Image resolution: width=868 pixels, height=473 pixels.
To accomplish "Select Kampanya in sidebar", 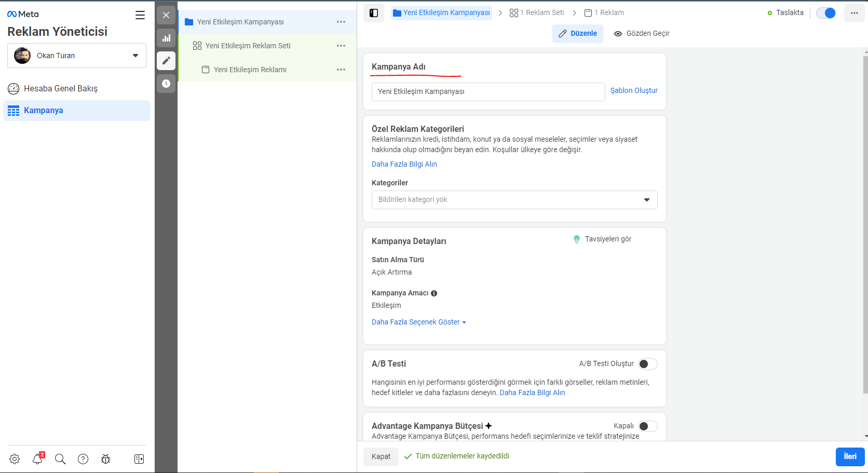I will tap(77, 111).
